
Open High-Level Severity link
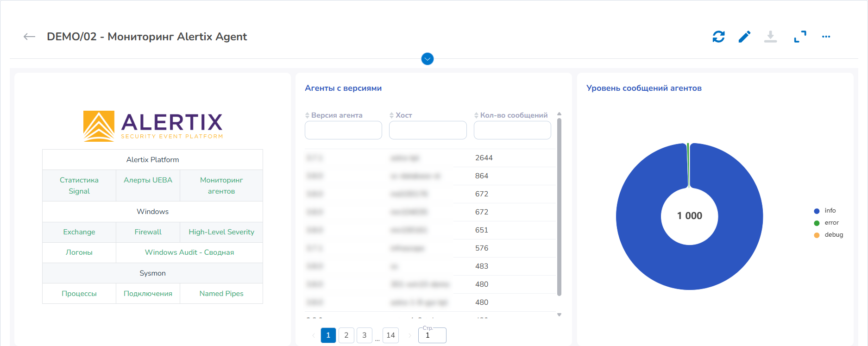tap(221, 232)
